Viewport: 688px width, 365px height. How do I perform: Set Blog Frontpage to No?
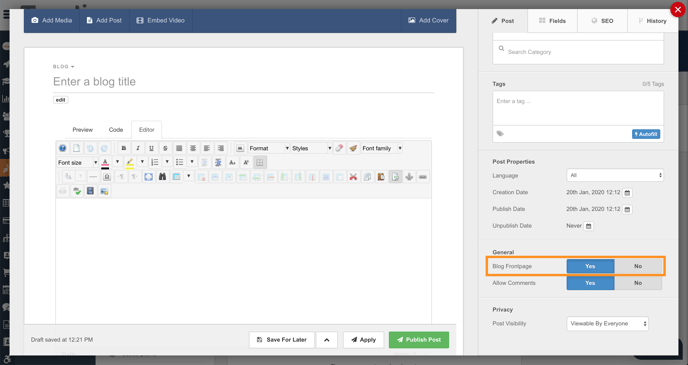638,266
